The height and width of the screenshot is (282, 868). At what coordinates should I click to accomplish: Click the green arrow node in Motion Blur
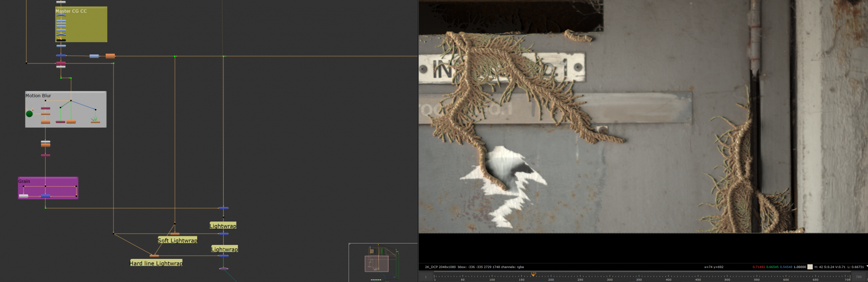pyautogui.click(x=95, y=120)
